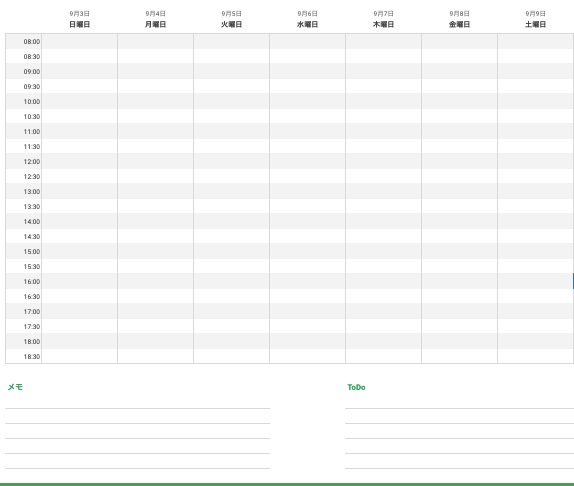Click the 火曜日 weekday label
This screenshot has height=486, width=574.
tap(231, 24)
